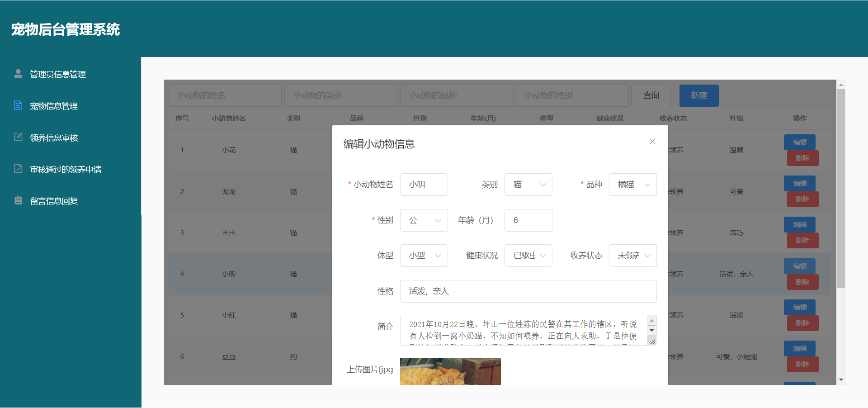This screenshot has height=408, width=868.
Task: Click the table vertical scrollbar thumb
Action: (x=841, y=188)
